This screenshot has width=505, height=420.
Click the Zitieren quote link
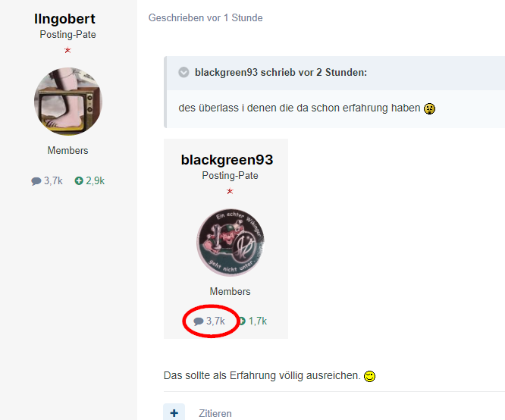(x=215, y=413)
